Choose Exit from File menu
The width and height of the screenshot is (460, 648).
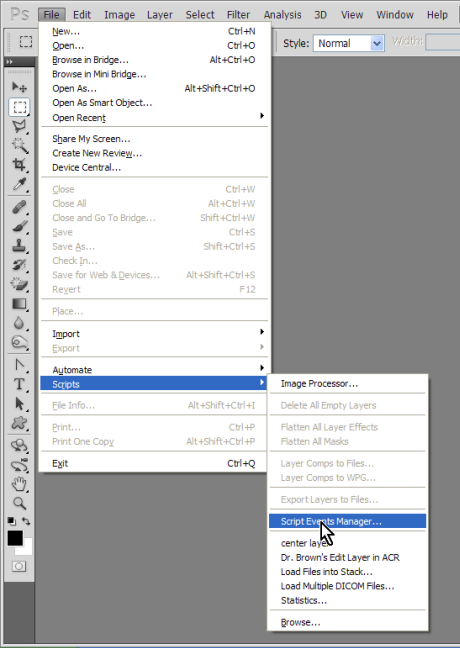click(x=154, y=464)
